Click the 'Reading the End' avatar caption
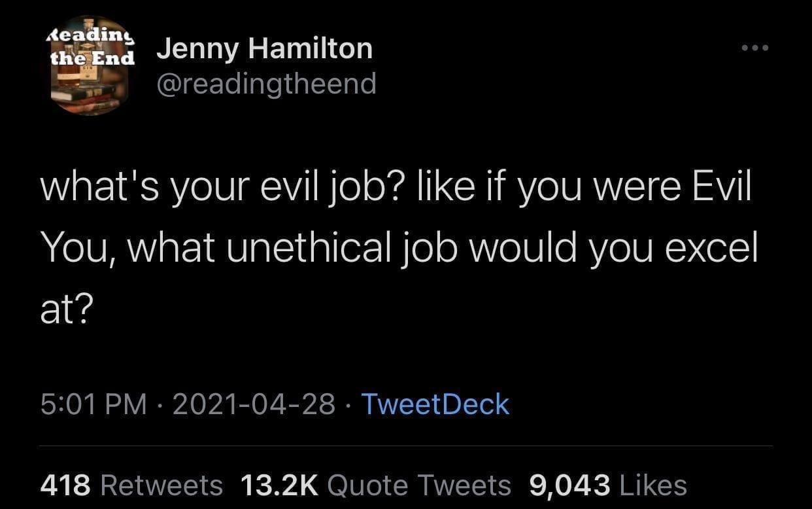 (92, 46)
